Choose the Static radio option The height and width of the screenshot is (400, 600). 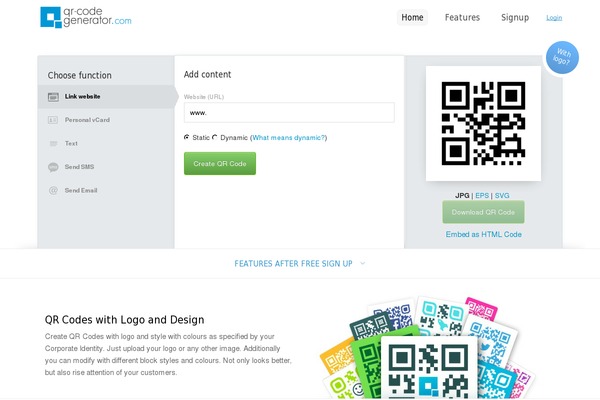[187, 137]
